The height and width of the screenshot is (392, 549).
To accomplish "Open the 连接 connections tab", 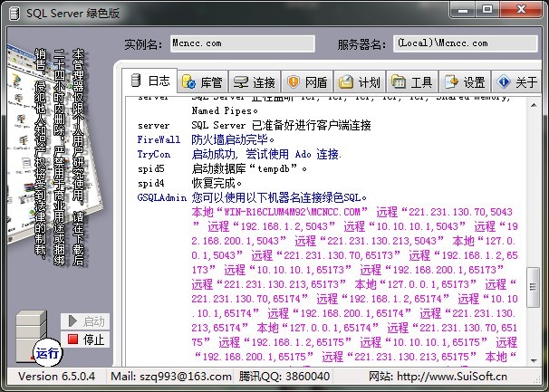I will point(255,82).
